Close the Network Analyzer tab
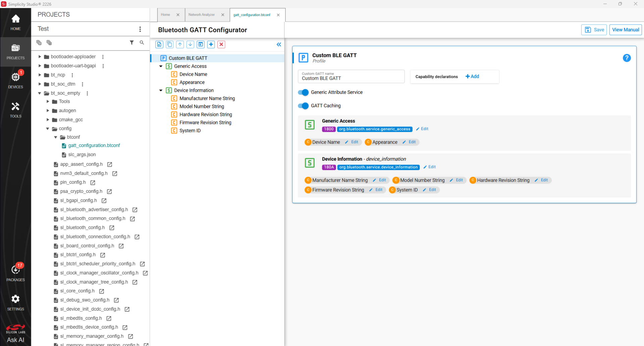 pos(223,15)
